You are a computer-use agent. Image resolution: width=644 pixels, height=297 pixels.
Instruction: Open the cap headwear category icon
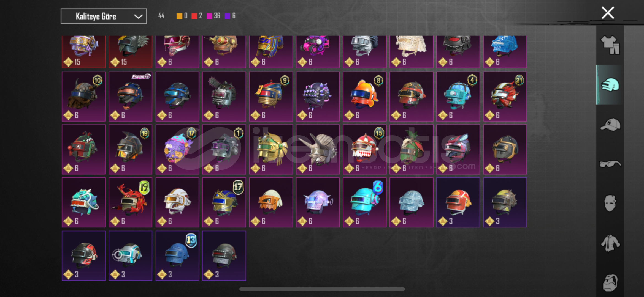(610, 125)
